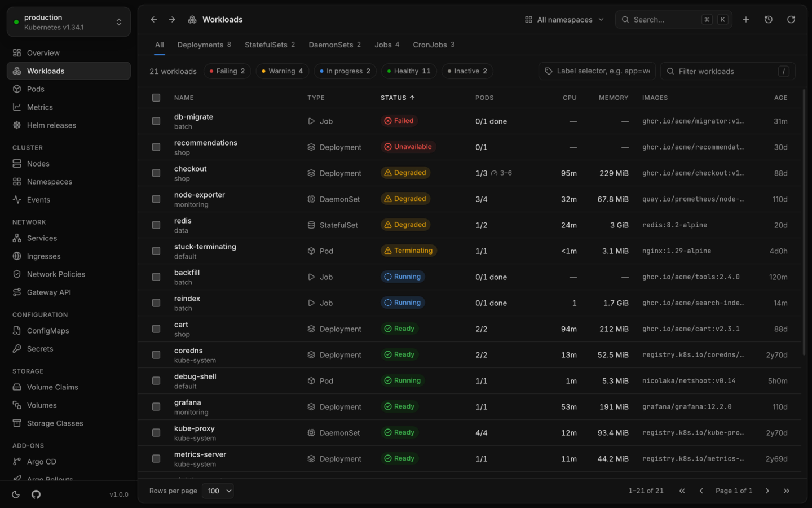Check the checkout row checkbox

pyautogui.click(x=156, y=173)
